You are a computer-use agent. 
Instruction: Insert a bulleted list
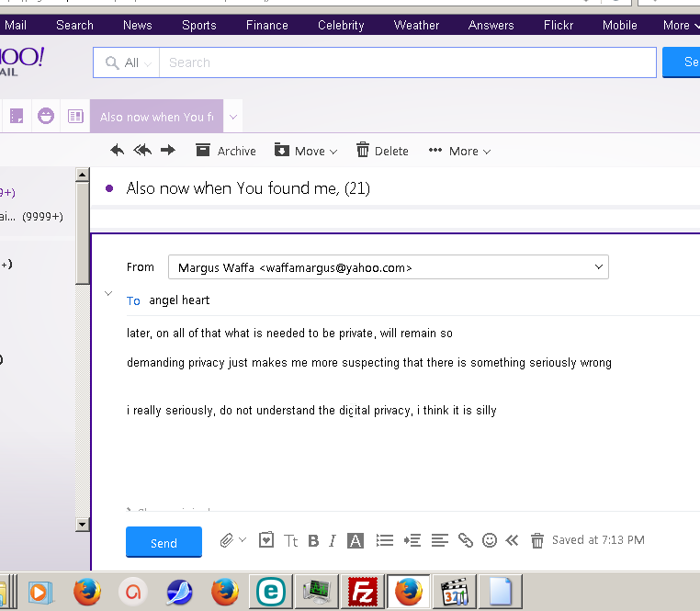(x=385, y=541)
